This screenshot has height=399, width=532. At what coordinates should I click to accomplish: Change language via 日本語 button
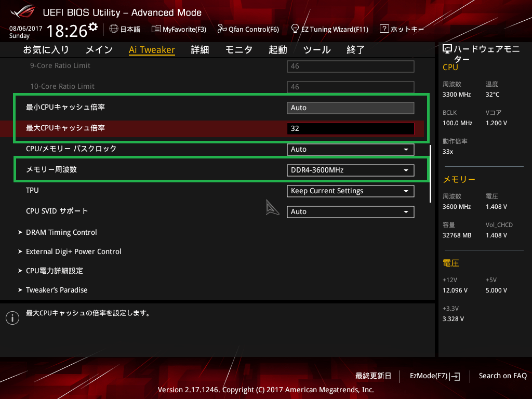130,29
